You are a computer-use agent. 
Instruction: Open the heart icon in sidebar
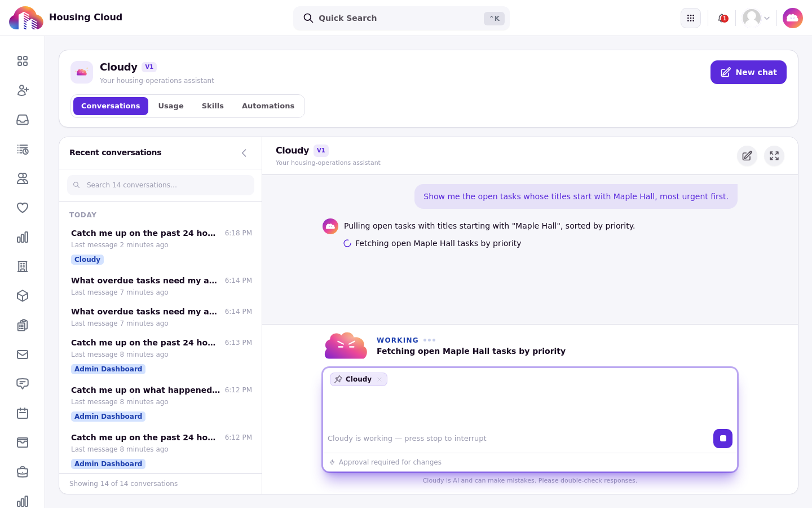(x=23, y=208)
